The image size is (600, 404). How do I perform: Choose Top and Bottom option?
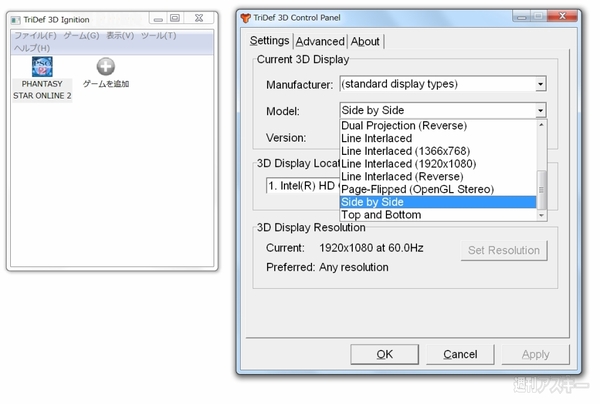click(x=438, y=215)
